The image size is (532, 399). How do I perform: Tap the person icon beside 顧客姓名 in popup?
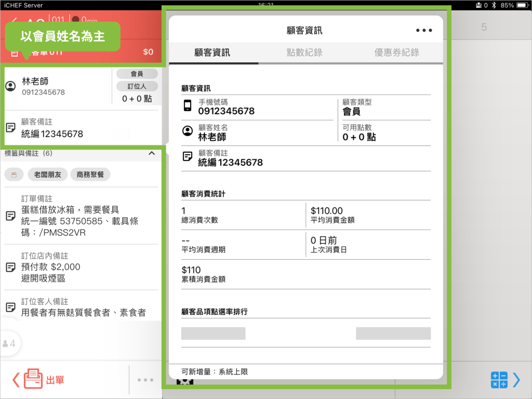click(x=188, y=131)
